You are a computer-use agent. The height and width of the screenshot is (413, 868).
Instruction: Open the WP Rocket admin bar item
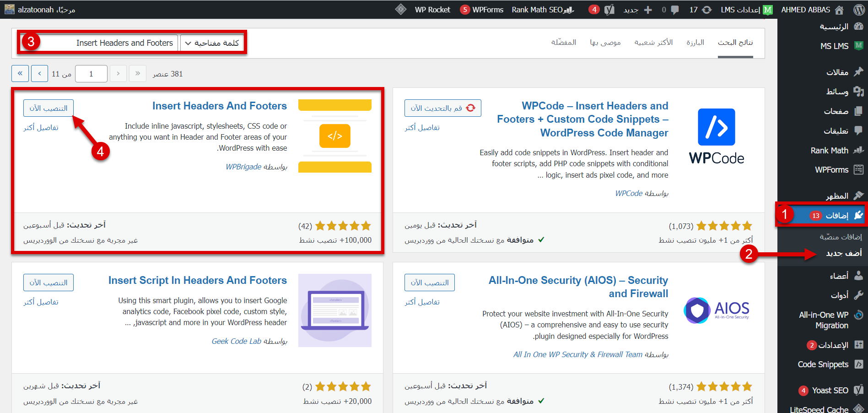coord(432,10)
